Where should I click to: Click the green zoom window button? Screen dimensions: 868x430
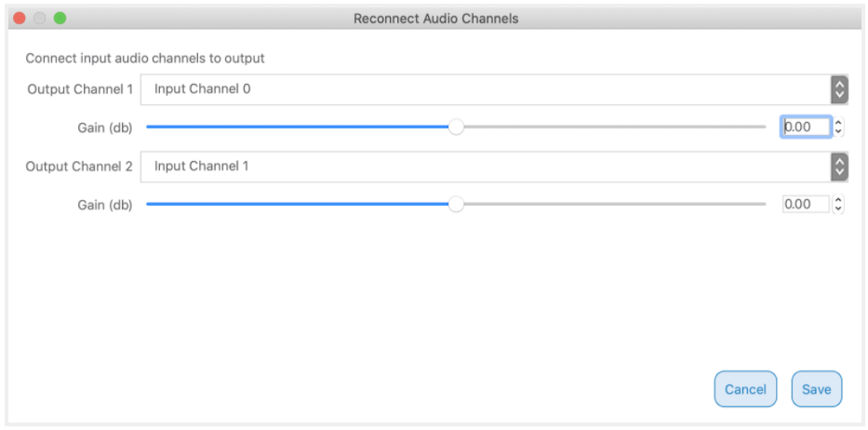[60, 19]
